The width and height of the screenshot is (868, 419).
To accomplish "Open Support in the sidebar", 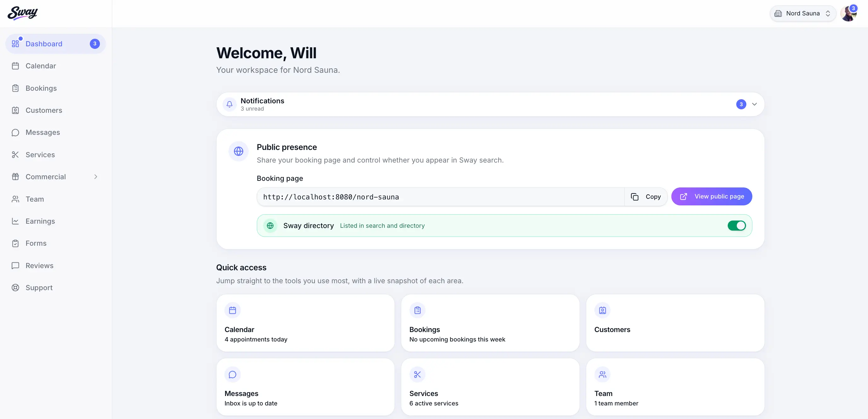I will tap(55, 288).
